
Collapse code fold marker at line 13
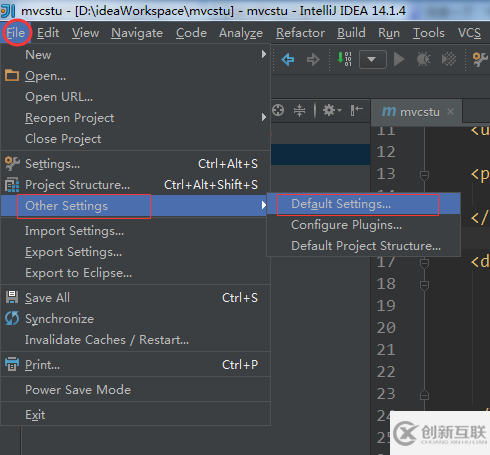[424, 175]
